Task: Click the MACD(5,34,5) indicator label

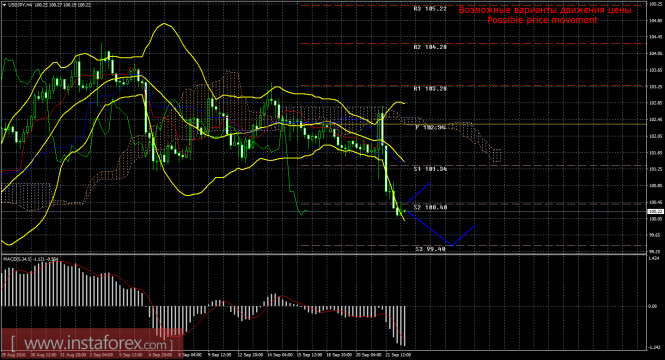Action: pos(17,258)
